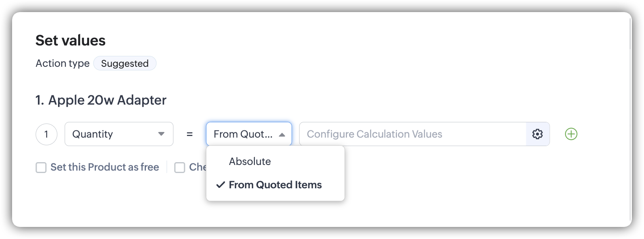Screen dimensions: 644x239
Task: Click the Quantity dropdown arrow
Action: (x=161, y=134)
